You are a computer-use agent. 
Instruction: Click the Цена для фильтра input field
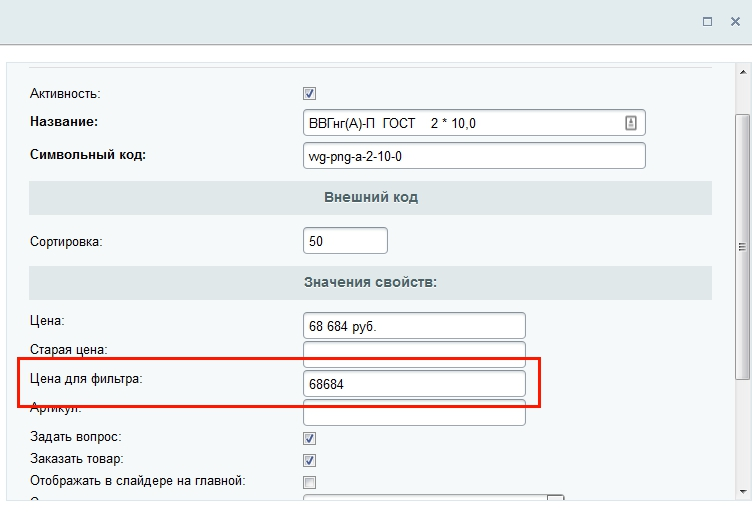(x=414, y=384)
